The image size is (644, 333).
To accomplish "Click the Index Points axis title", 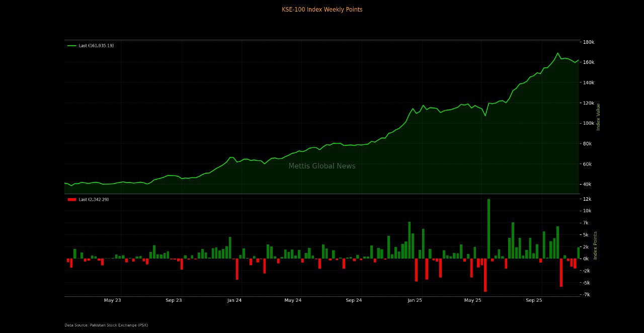I will (x=595, y=245).
